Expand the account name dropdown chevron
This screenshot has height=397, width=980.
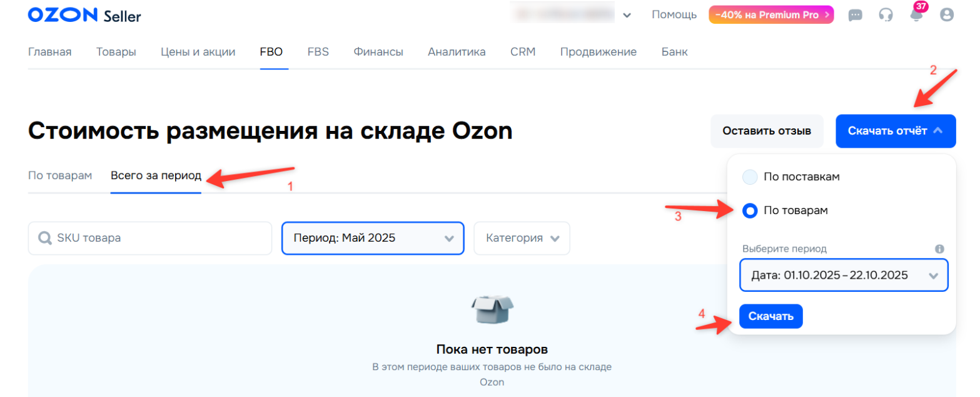[x=627, y=15]
